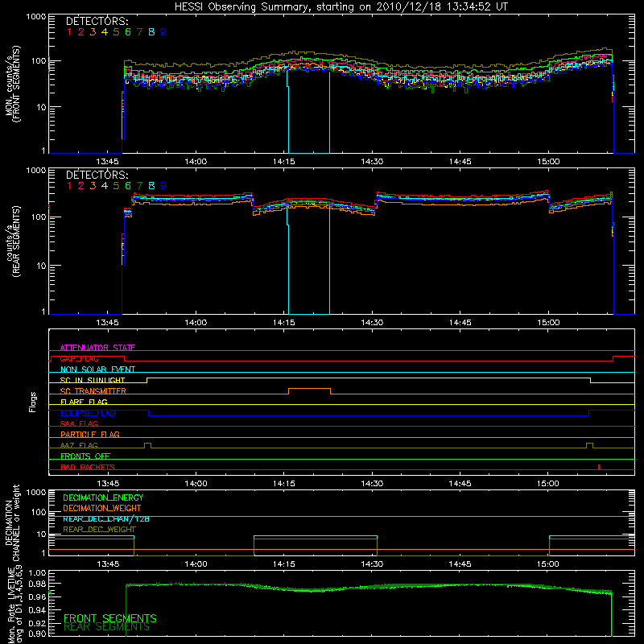Viewport: 644px width, 644px height.
Task: Click the bright green FRONT SEGMENTS livetime label
Action: pos(110,618)
